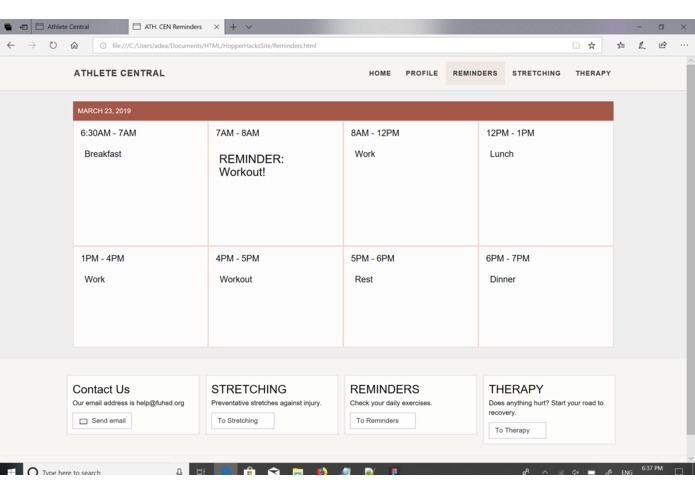Select the REMINDERS nav item
This screenshot has height=494, width=695.
coord(475,73)
